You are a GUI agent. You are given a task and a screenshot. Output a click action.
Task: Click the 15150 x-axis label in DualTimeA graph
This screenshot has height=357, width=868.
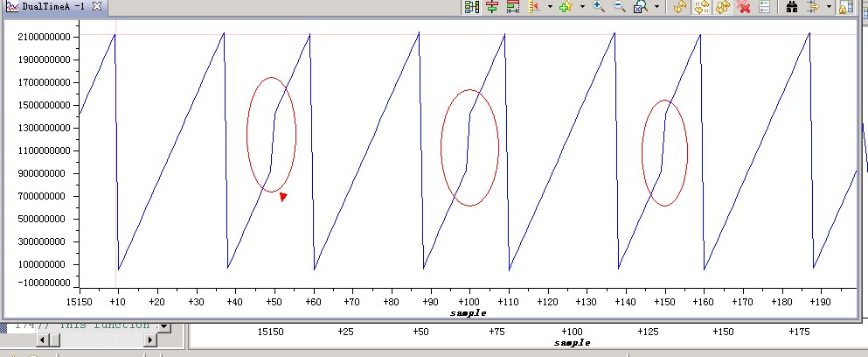pos(80,302)
